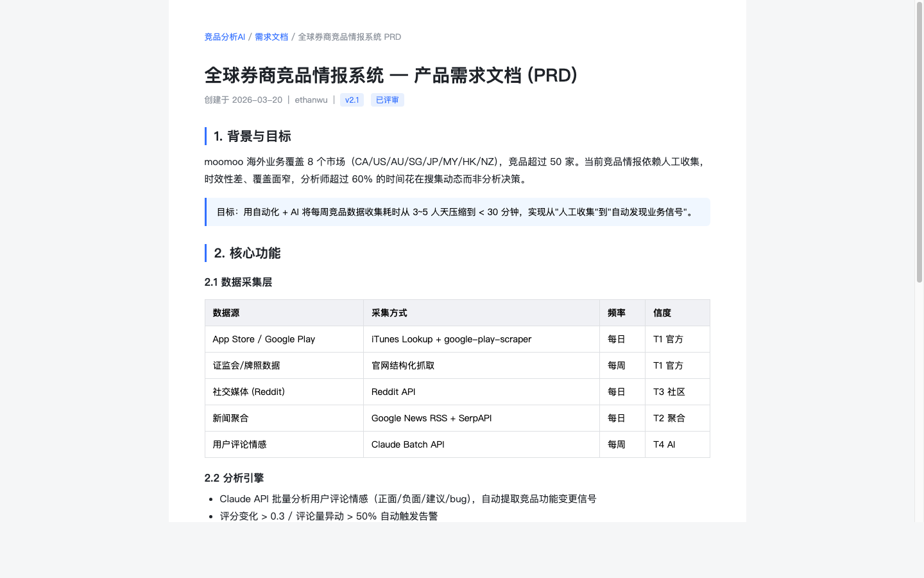The width and height of the screenshot is (924, 578).
Task: Click the current page breadcrumb 全球券商竞品情报系统 PRD
Action: [348, 37]
